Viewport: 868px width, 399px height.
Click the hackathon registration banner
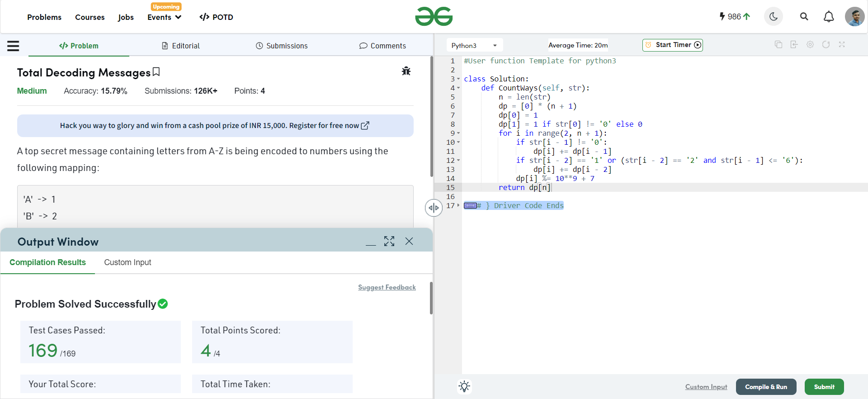pyautogui.click(x=215, y=126)
